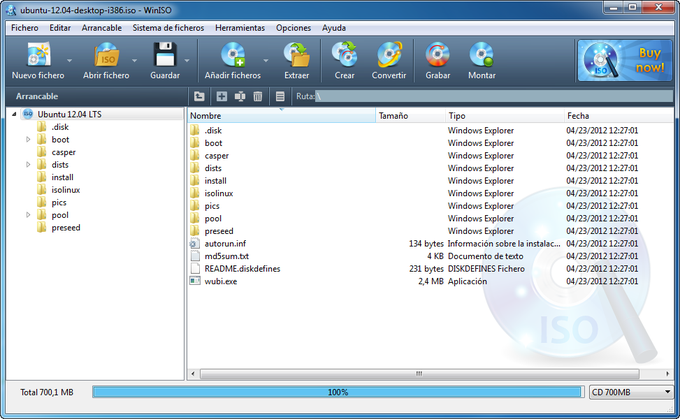Open the Ayuda menu
This screenshot has height=419, width=680.
pyautogui.click(x=334, y=28)
